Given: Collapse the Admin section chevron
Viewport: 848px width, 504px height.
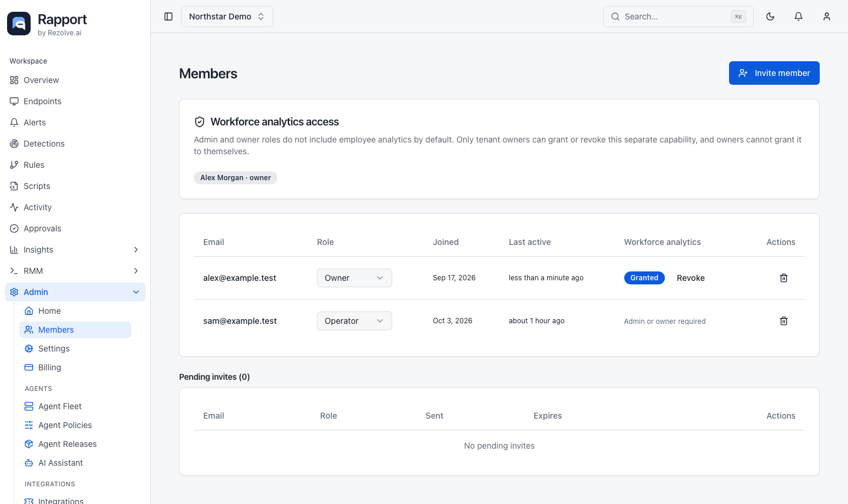Looking at the screenshot, I should click(x=136, y=292).
